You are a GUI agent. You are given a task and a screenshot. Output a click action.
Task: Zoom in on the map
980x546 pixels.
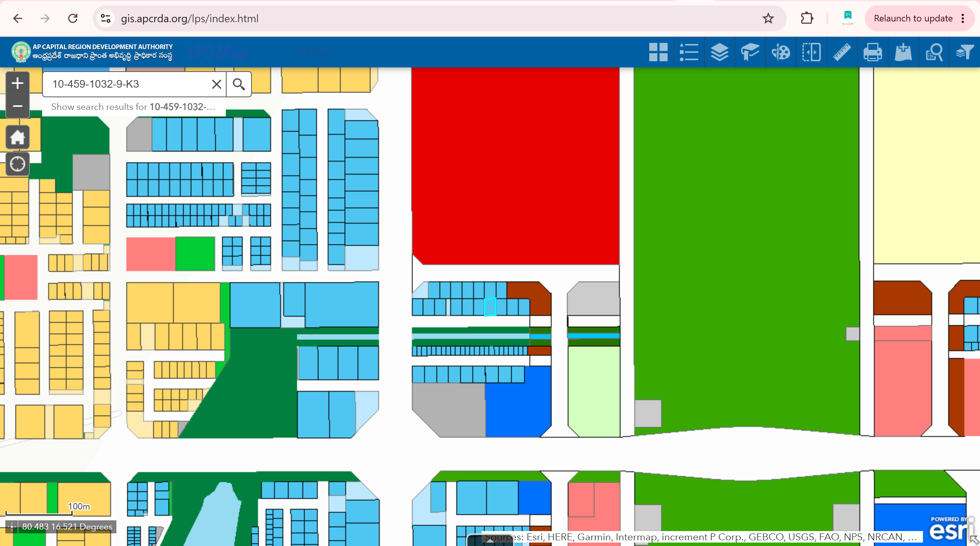tap(18, 83)
